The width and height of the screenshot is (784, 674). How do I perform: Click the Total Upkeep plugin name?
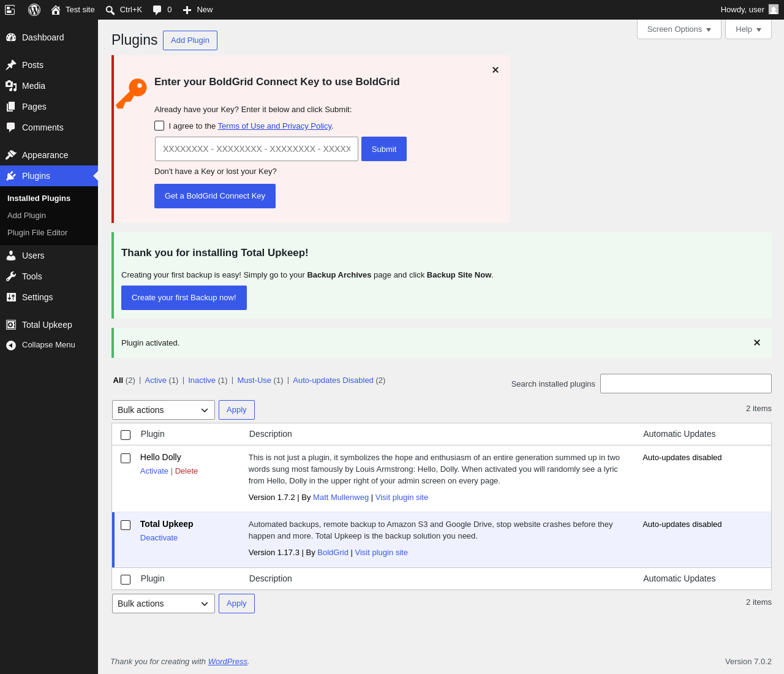[167, 524]
